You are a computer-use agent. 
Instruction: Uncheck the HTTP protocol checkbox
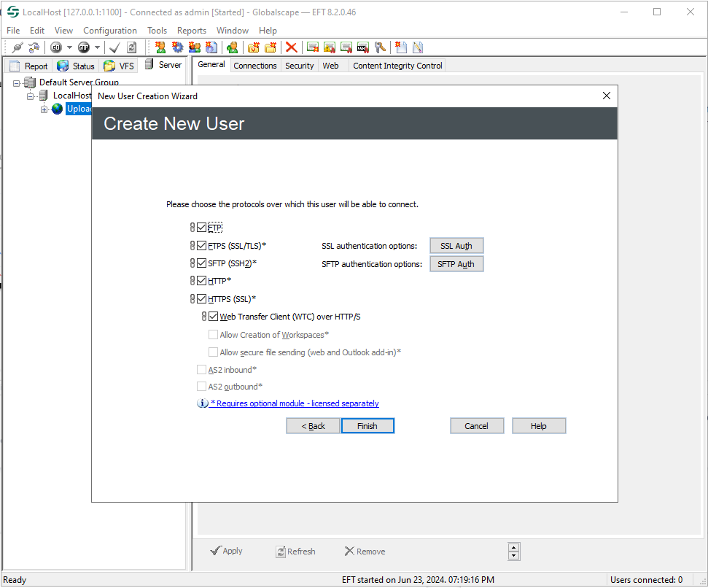201,281
